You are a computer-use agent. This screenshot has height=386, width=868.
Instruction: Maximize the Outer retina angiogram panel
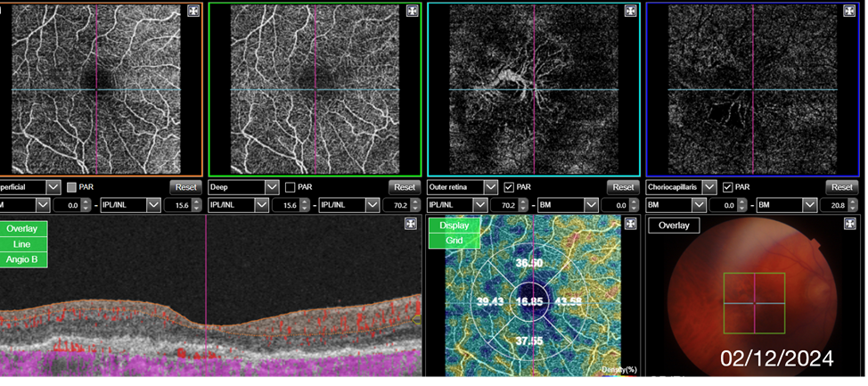(x=631, y=11)
